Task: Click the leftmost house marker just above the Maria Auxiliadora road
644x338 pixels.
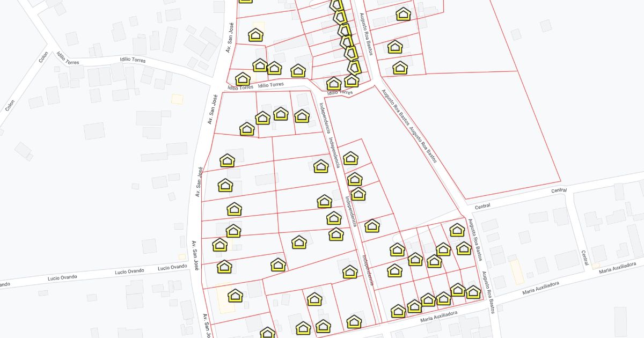Action: [398, 311]
